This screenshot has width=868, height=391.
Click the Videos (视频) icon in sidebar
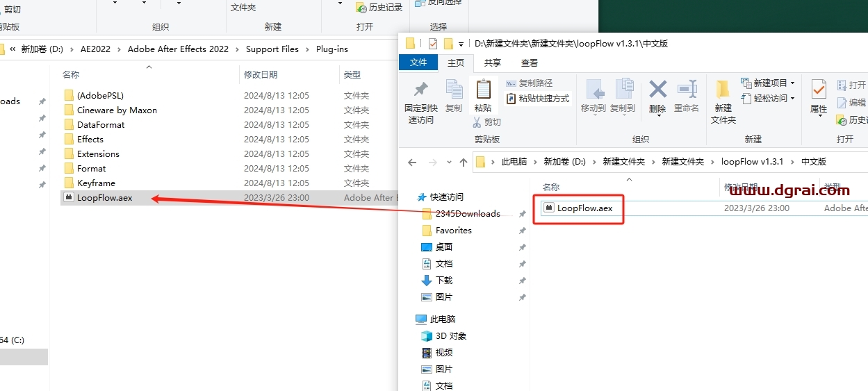coord(427,352)
